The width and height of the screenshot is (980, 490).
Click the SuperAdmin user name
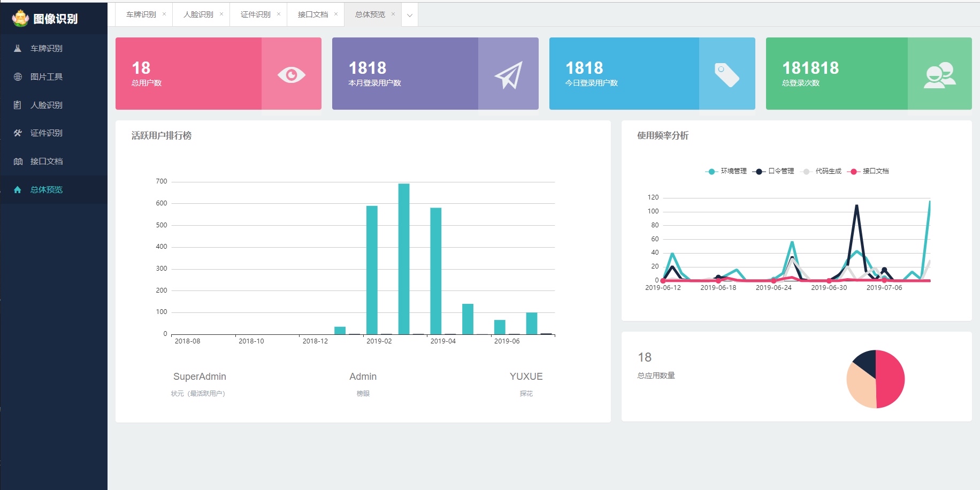[200, 377]
